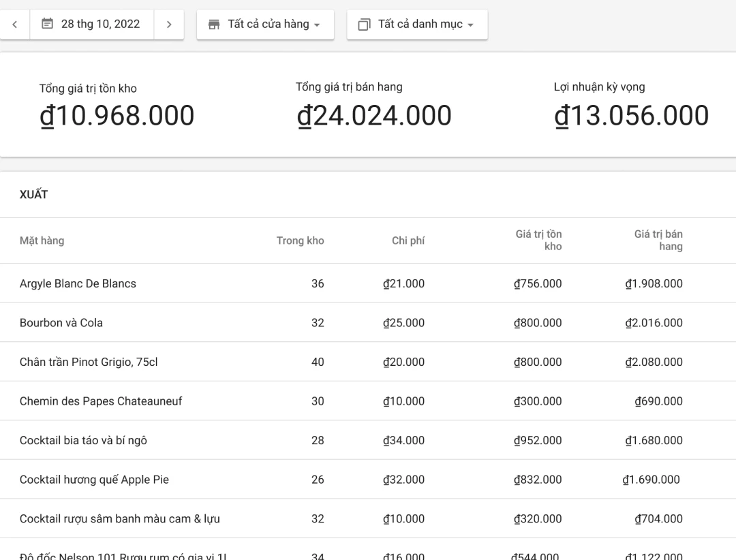736x560 pixels.
Task: Go to the previous date with left chevron
Action: click(x=14, y=25)
